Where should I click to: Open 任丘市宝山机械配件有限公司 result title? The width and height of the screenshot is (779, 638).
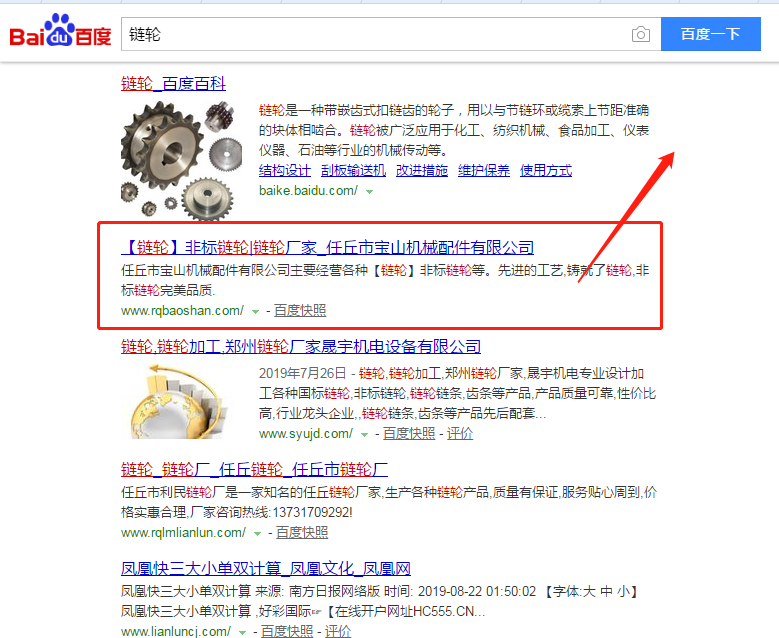click(327, 247)
